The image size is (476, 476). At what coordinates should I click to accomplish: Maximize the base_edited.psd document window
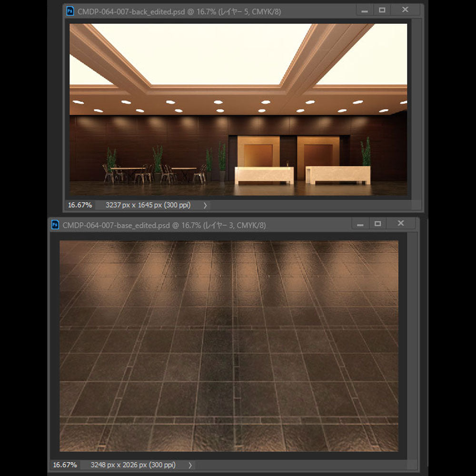[378, 224]
